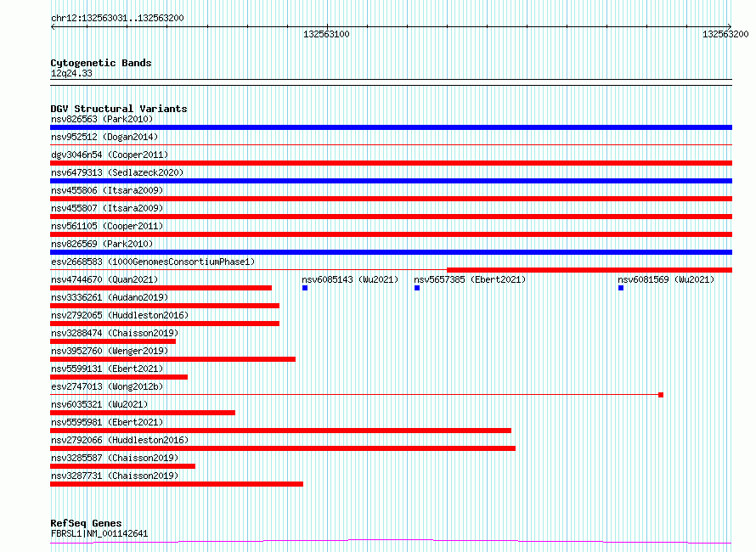
Task: Click the thick red esv2668583 segment
Action: pos(590,270)
